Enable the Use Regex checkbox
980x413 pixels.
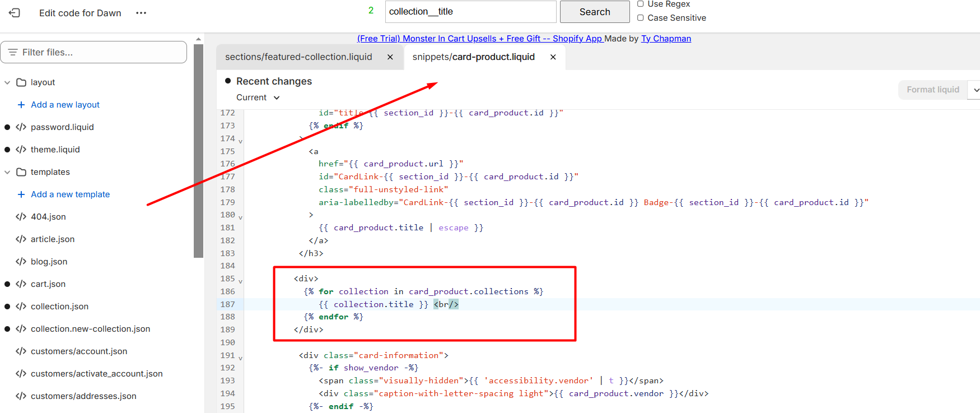pos(641,4)
